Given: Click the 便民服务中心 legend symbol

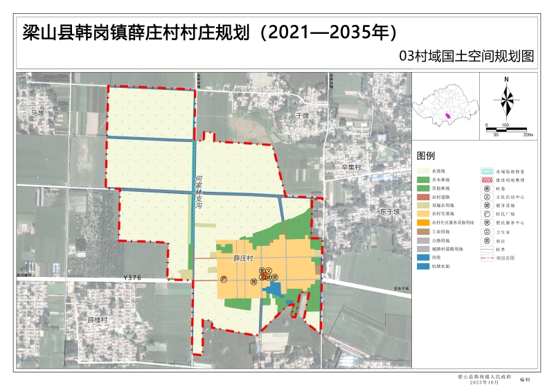Looking at the screenshot, I should click(x=488, y=222).
